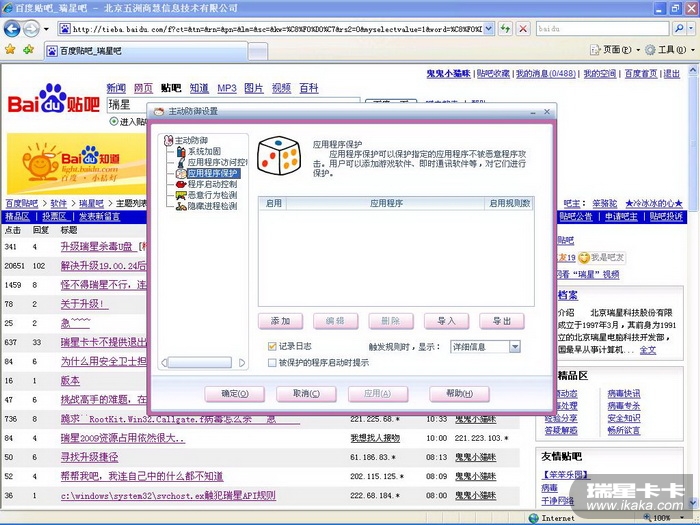This screenshot has height=525, width=700.
Task: Open the search provider dropdown arrow
Action: 691,29
